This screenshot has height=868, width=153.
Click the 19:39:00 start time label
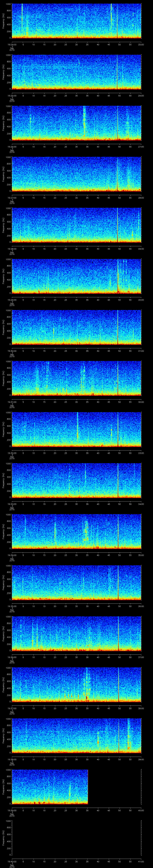12,810
